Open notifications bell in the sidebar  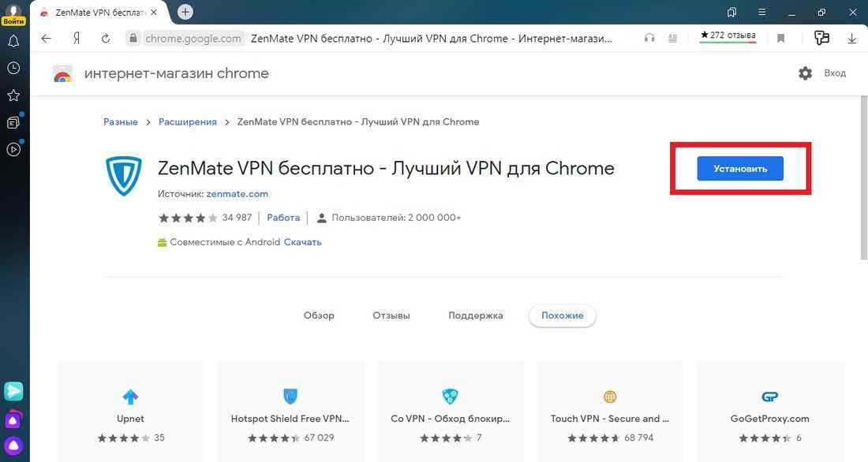click(x=13, y=42)
